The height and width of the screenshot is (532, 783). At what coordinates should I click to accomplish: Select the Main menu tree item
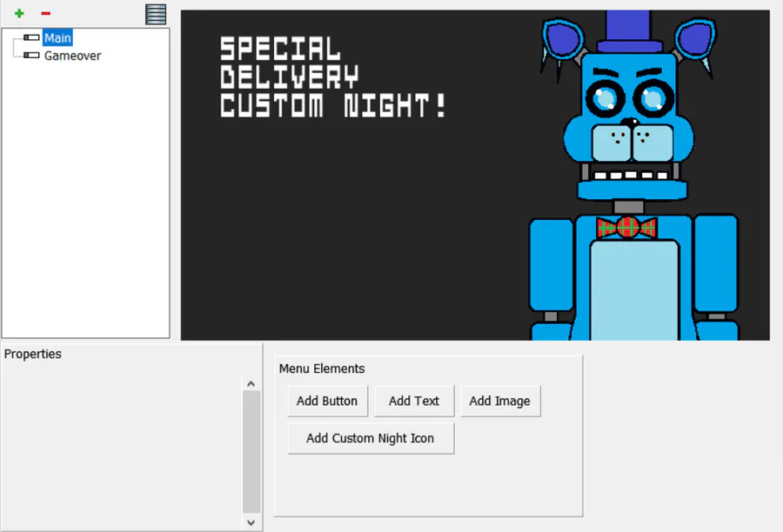coord(57,38)
